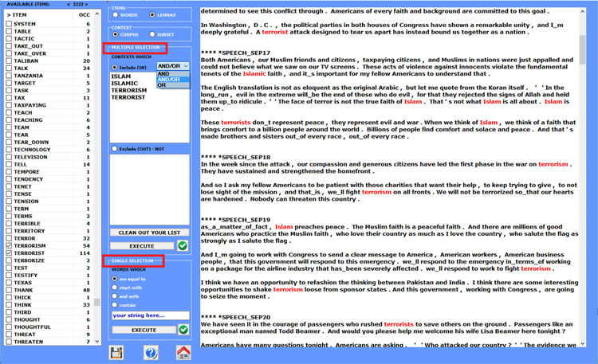Choose AND from the dropdown list
Screen dimensions: 598x364
click(x=173, y=73)
